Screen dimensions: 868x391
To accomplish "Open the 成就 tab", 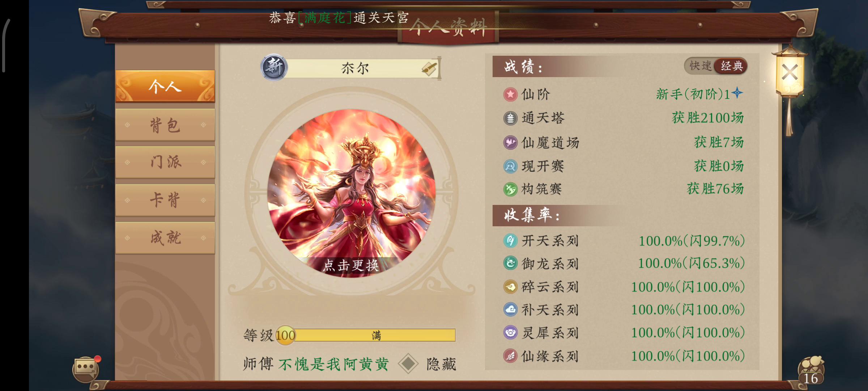I will [165, 238].
